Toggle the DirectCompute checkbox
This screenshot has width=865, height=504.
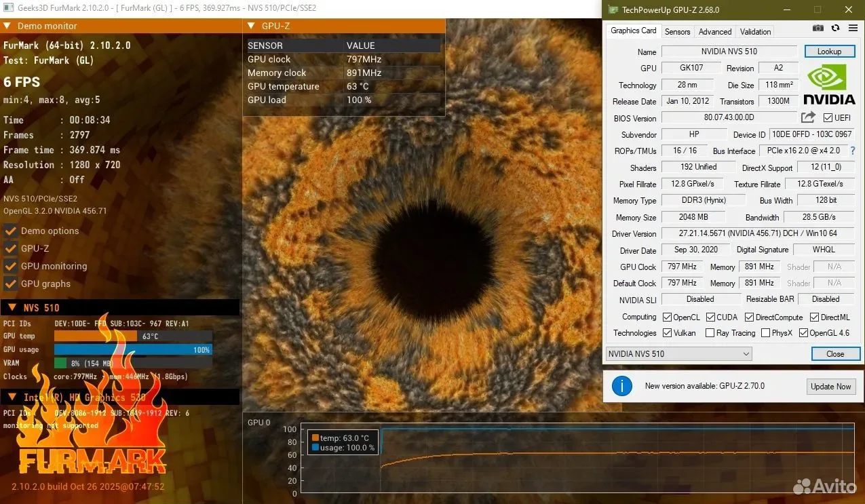click(750, 317)
